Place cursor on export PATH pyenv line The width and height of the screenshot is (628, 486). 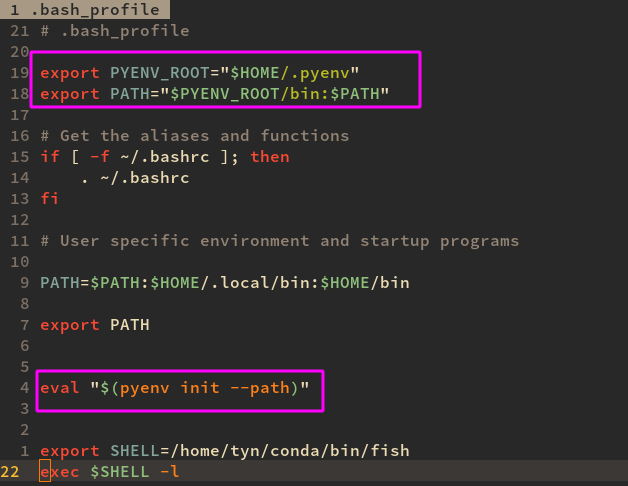[x=215, y=94]
